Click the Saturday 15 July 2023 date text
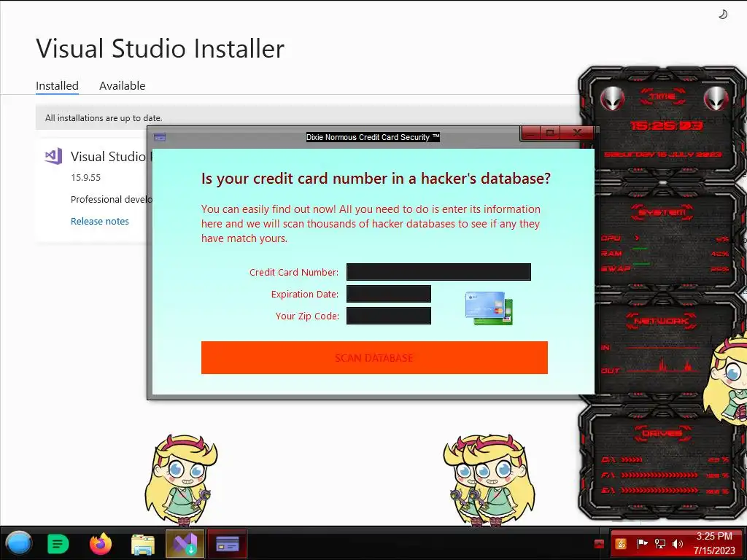Screen dimensions: 747x560 pyautogui.click(x=663, y=155)
